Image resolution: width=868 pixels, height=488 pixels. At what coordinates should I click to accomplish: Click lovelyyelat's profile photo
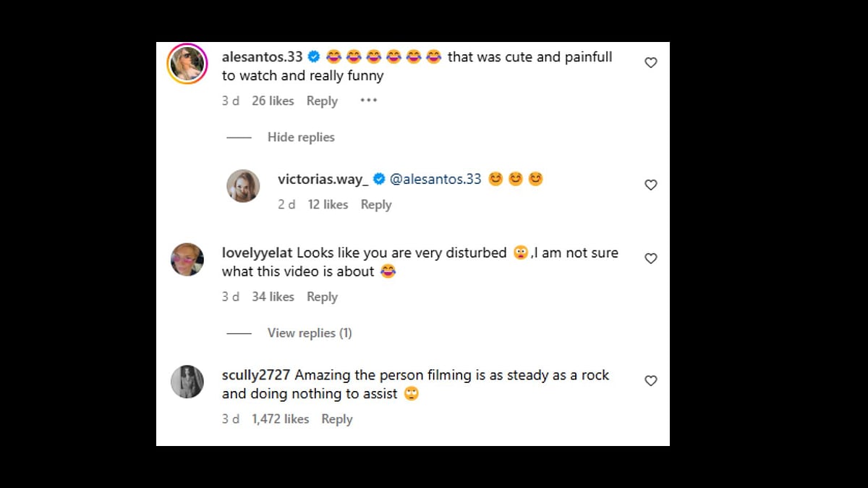[x=187, y=259]
